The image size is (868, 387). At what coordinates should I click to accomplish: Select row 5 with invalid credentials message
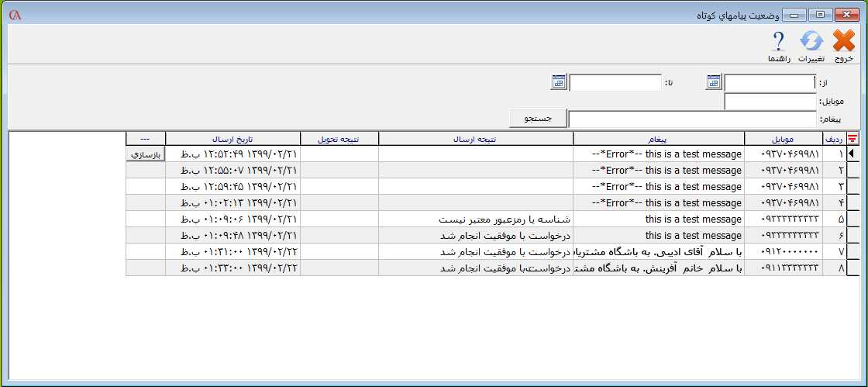[x=476, y=219]
